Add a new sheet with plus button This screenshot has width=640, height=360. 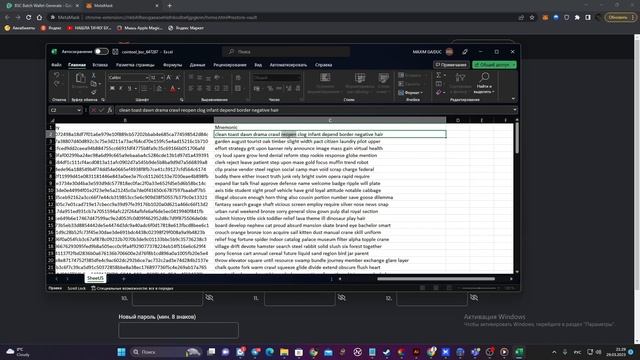[124, 279]
